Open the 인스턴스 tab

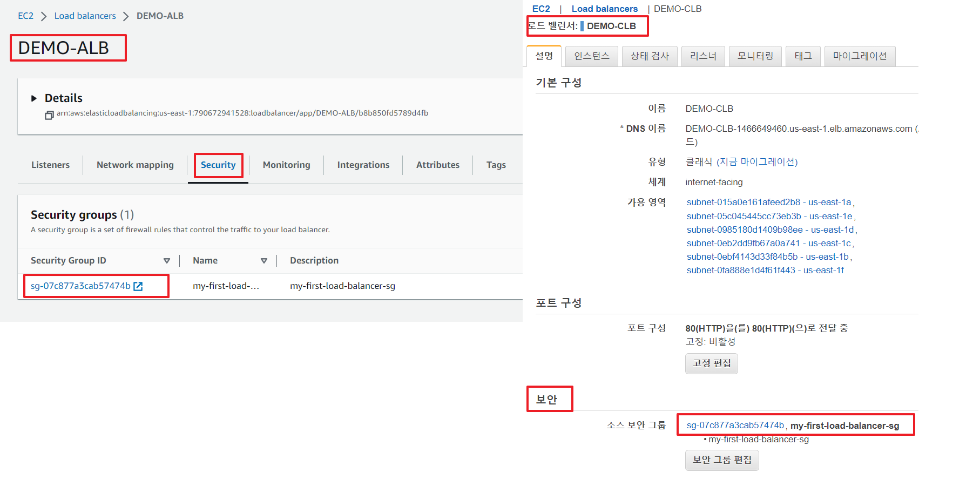[x=592, y=56]
